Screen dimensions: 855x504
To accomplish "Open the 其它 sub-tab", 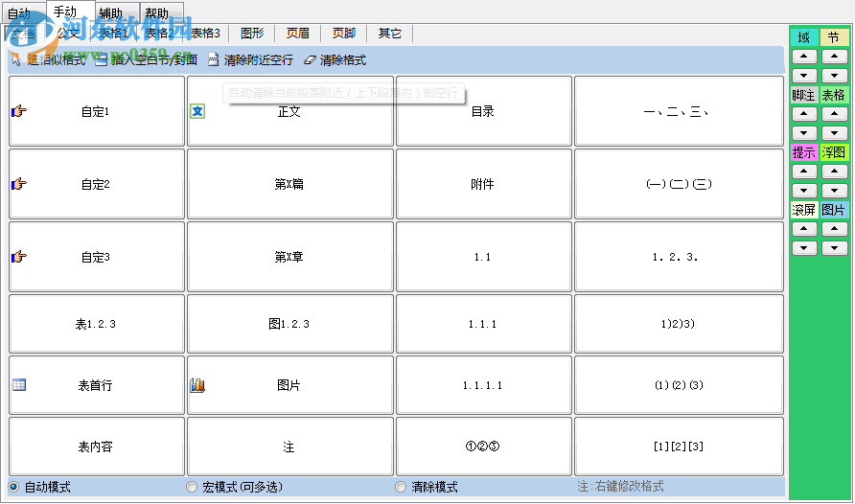I will click(389, 34).
